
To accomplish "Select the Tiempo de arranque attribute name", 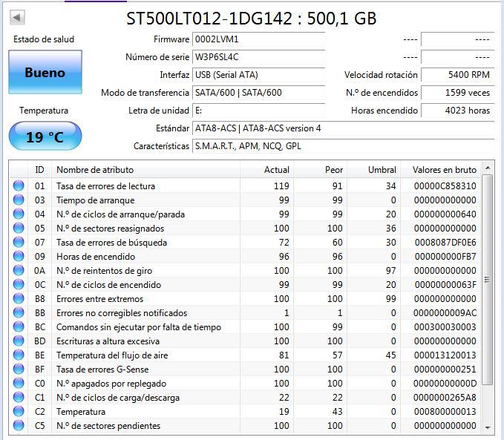I will click(96, 200).
